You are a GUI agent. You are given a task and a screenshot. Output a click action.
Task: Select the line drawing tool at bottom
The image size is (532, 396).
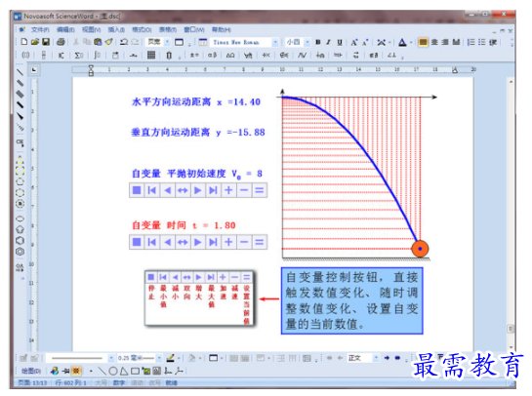tap(102, 372)
